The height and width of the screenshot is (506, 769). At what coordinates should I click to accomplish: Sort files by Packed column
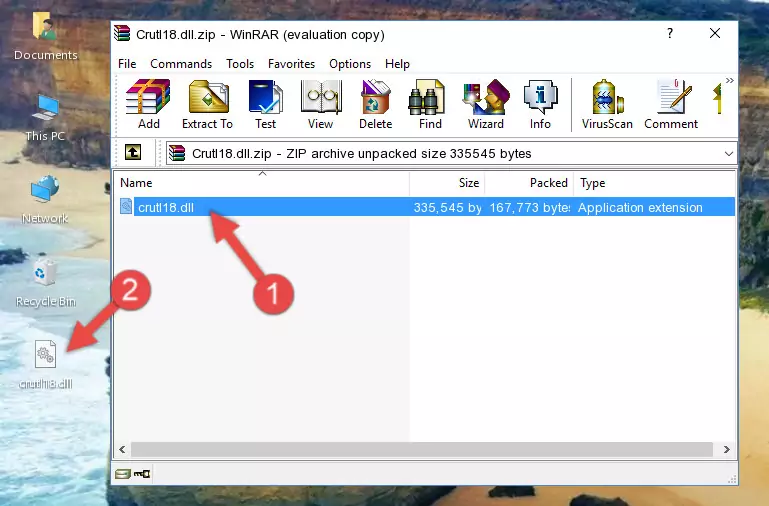(529, 183)
